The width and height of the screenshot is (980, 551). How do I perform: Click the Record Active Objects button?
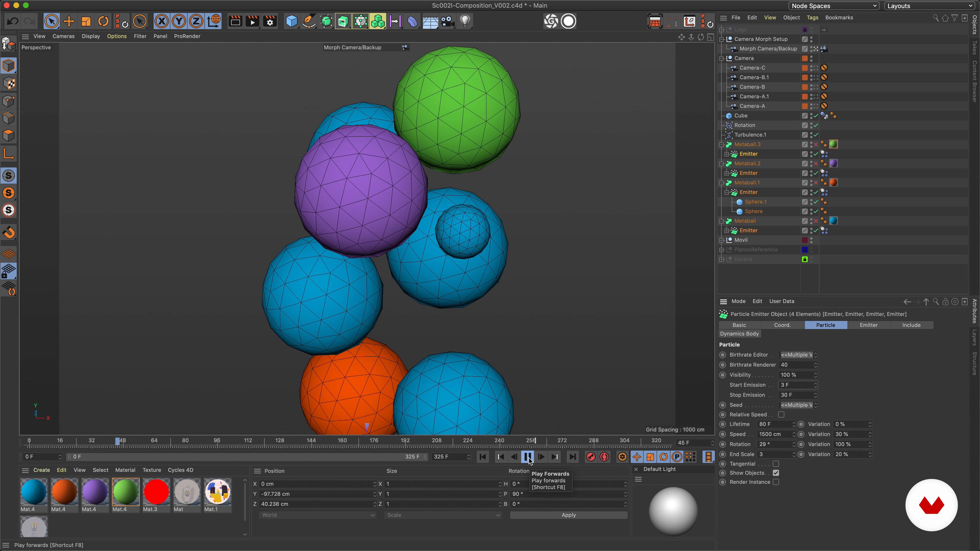(x=591, y=457)
